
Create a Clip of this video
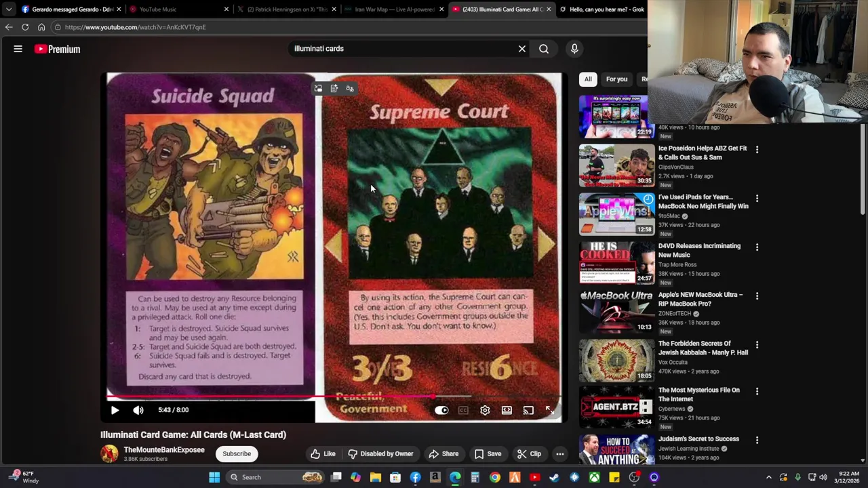point(528,454)
